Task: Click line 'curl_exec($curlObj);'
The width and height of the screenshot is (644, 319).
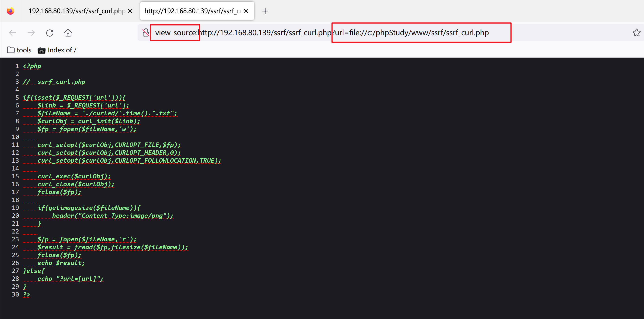Action: (x=74, y=176)
